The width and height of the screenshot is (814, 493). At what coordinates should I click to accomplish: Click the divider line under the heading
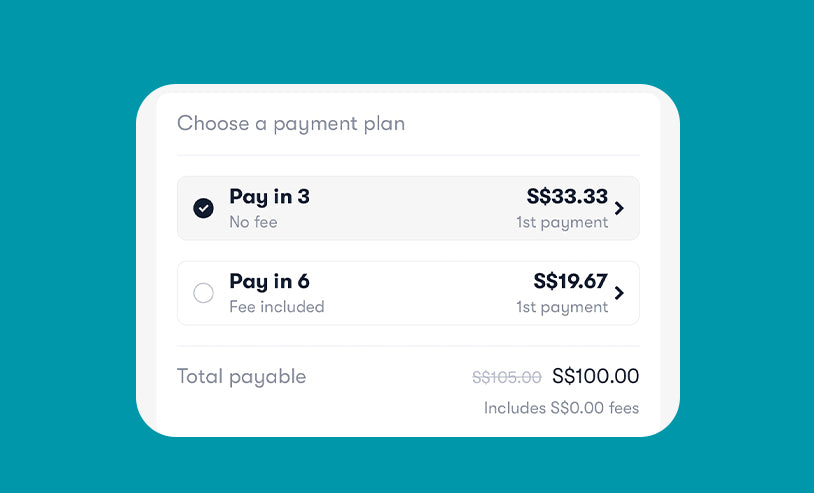coord(408,155)
